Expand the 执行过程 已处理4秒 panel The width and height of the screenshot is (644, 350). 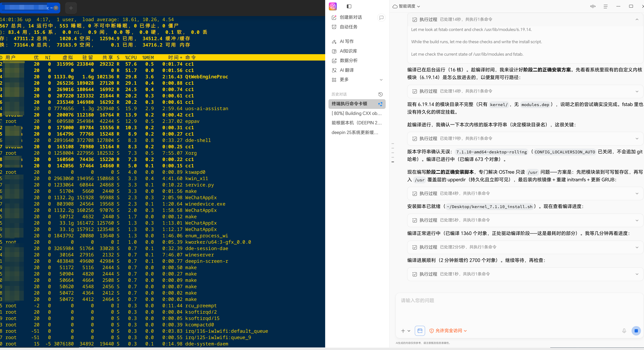pos(525,193)
